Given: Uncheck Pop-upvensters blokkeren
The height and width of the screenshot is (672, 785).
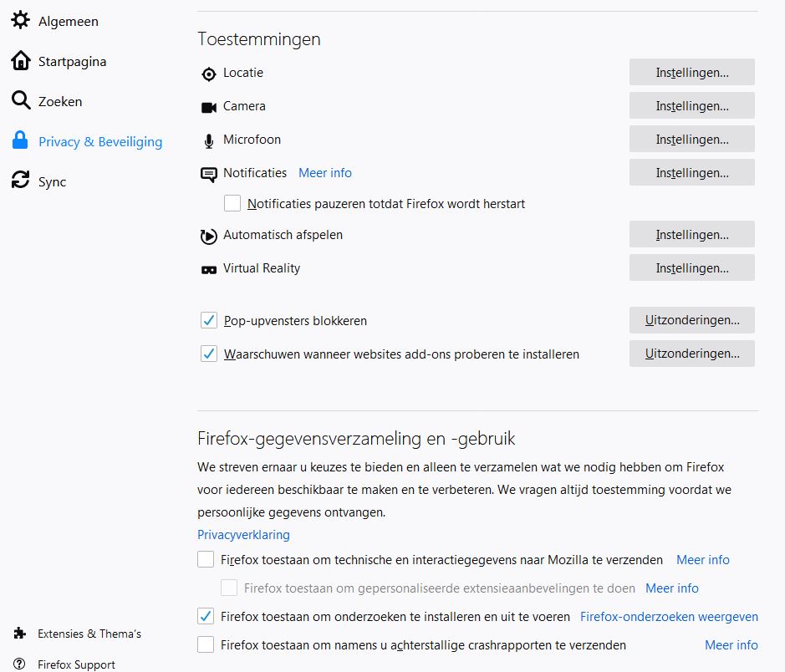Looking at the screenshot, I should pyautogui.click(x=208, y=320).
